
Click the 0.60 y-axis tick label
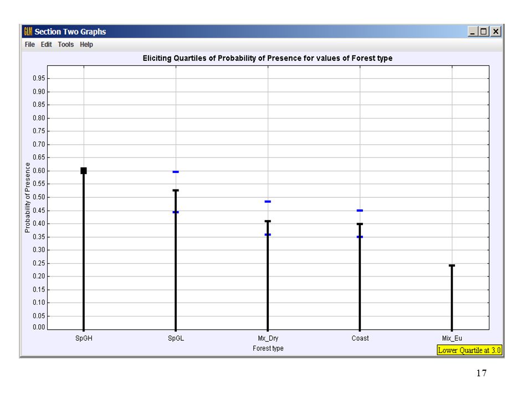click(39, 171)
